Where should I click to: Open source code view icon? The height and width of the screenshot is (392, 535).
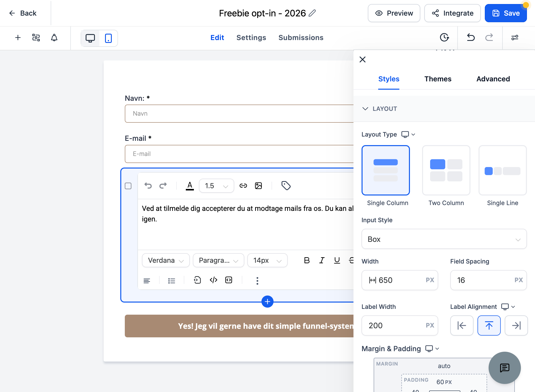coord(213,280)
